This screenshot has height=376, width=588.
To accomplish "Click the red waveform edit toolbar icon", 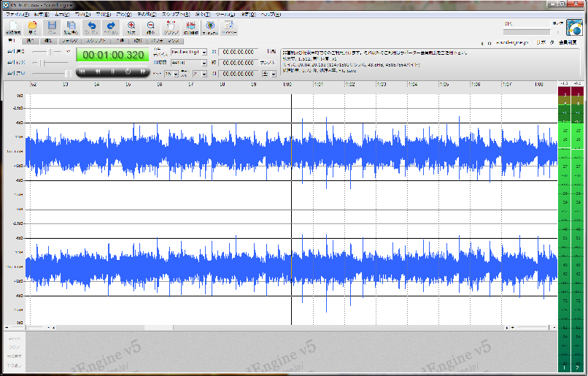I will tap(191, 28).
